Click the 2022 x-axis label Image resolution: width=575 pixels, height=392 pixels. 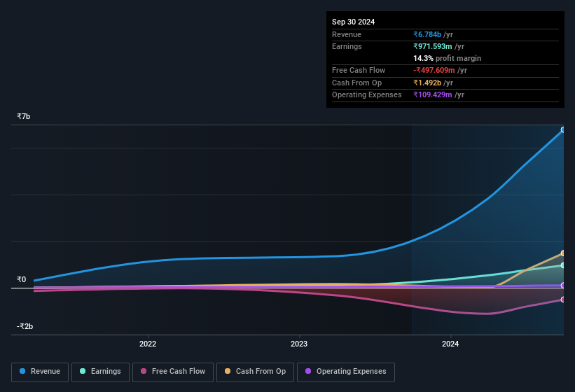tap(148, 344)
